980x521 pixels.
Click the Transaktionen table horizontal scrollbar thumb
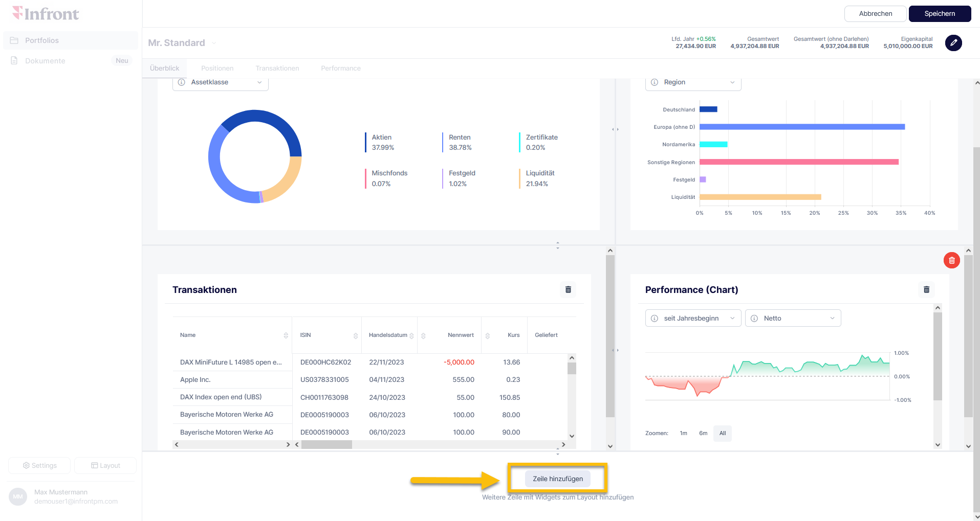[x=326, y=445]
